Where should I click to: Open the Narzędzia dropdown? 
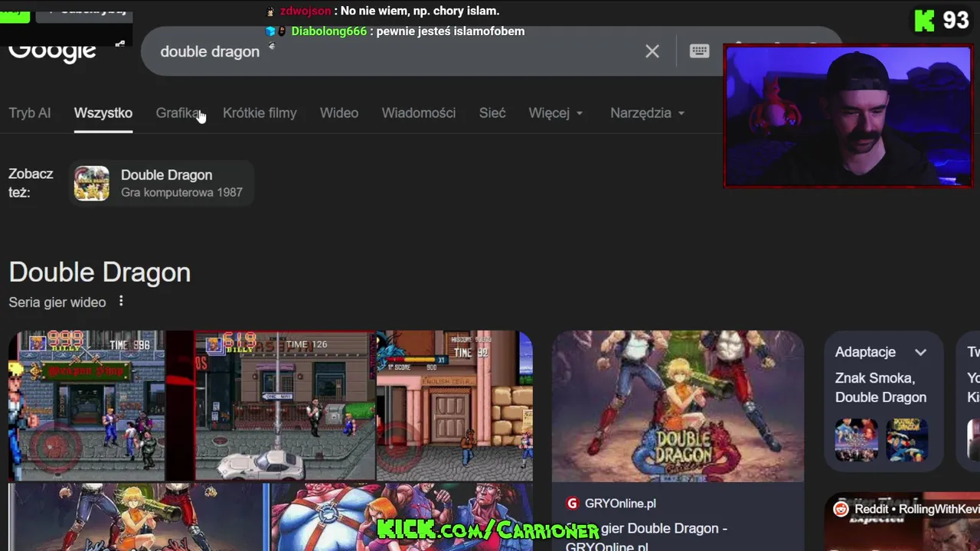[648, 112]
